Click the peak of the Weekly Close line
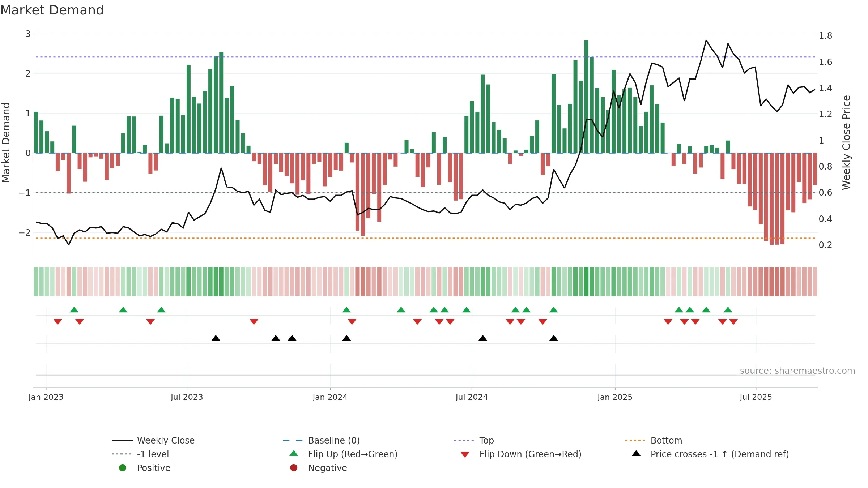Image resolution: width=868 pixels, height=488 pixels. [x=706, y=40]
